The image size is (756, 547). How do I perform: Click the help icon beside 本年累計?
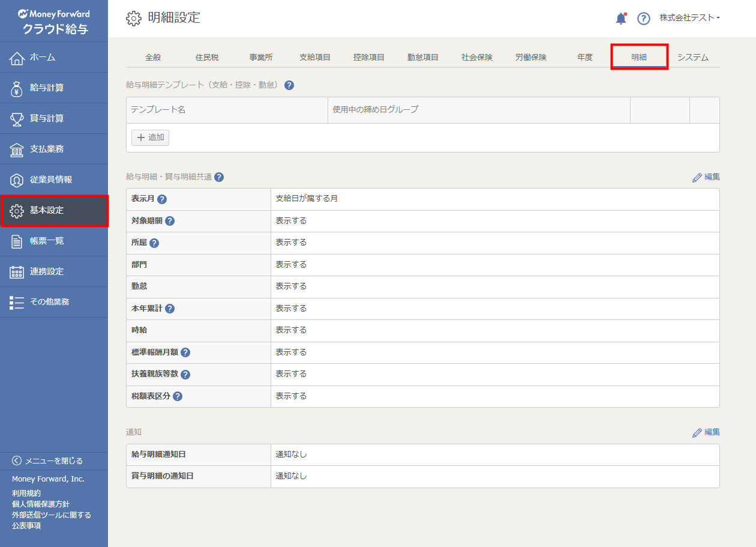click(170, 309)
